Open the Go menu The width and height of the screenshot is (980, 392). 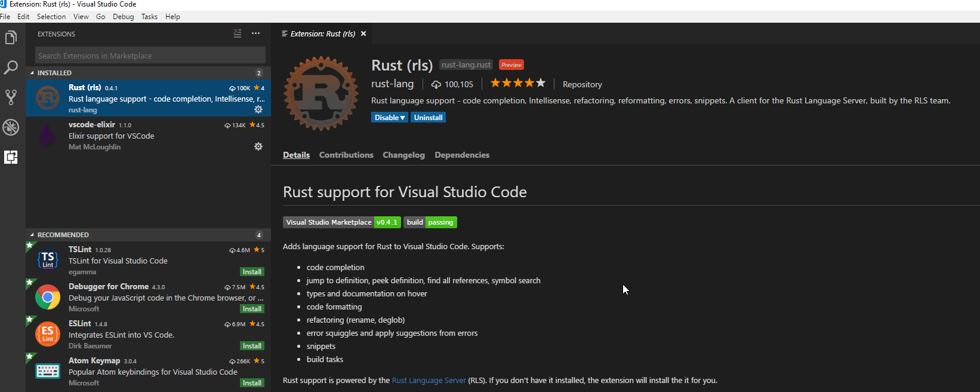coord(101,17)
